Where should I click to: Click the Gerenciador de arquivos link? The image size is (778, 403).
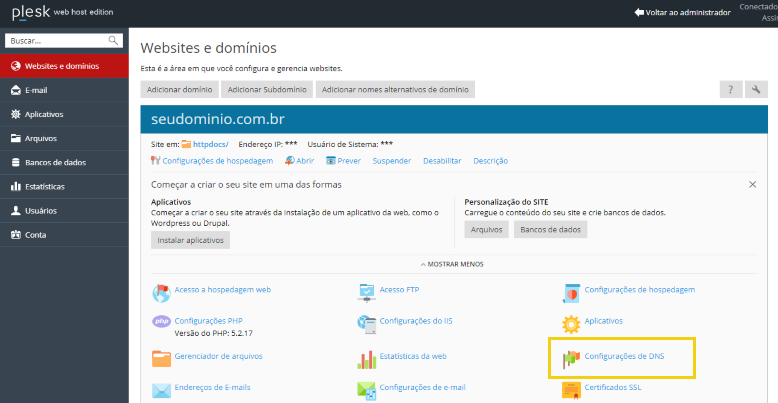click(218, 356)
